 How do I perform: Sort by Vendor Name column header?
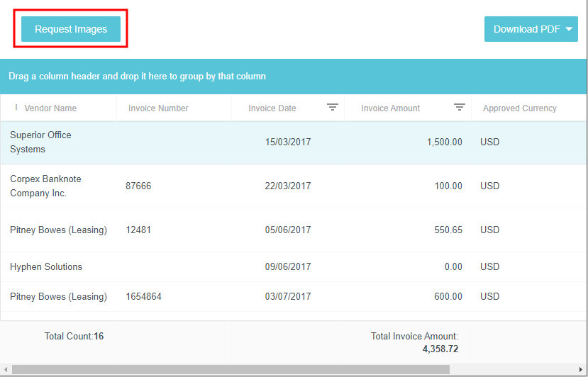coord(50,108)
